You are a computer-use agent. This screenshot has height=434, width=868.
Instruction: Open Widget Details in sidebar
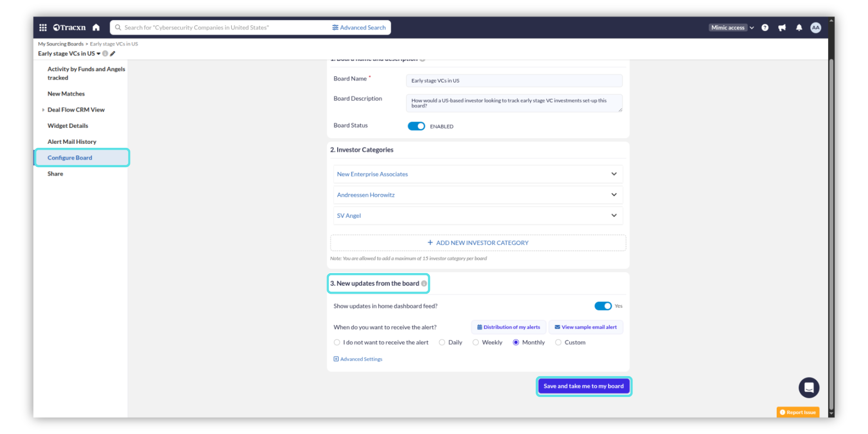(x=68, y=126)
